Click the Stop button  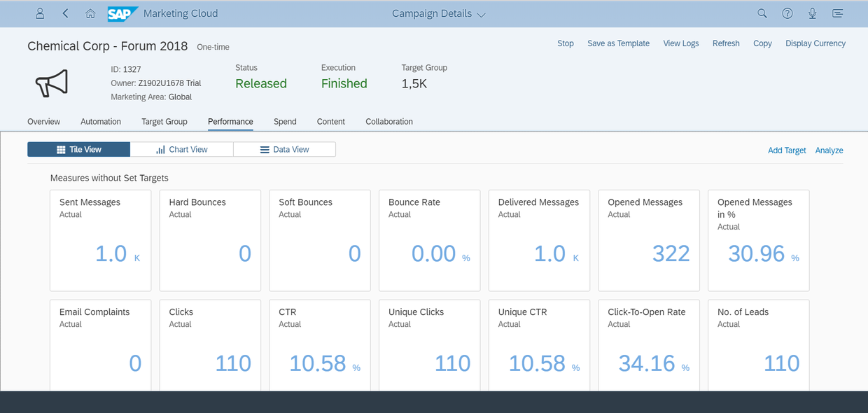tap(566, 43)
